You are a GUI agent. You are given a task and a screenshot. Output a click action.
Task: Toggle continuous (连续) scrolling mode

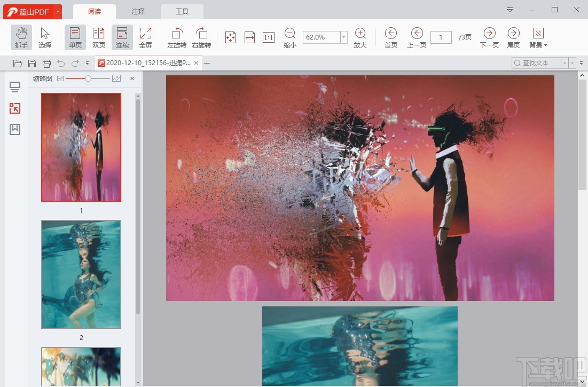[x=122, y=37]
